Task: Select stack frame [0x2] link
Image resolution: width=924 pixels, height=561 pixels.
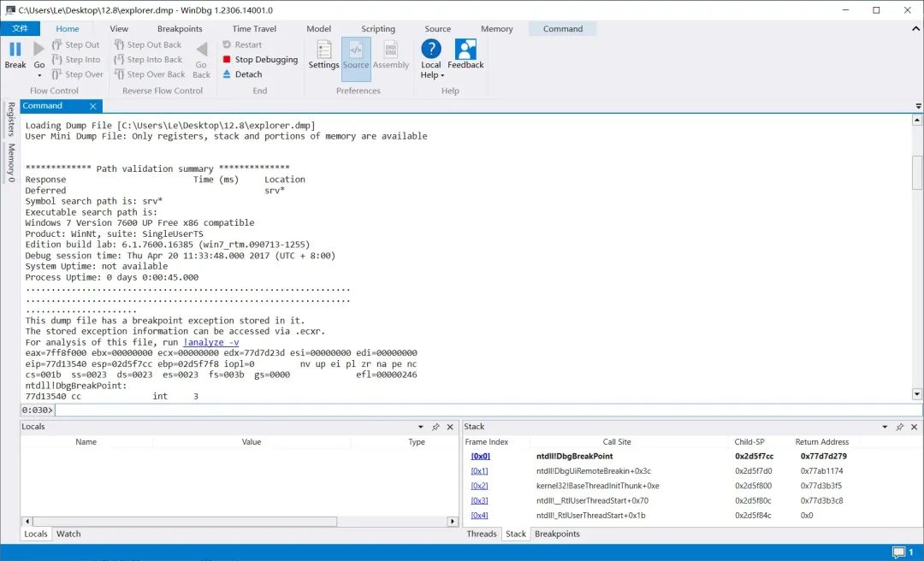Action: 480,486
